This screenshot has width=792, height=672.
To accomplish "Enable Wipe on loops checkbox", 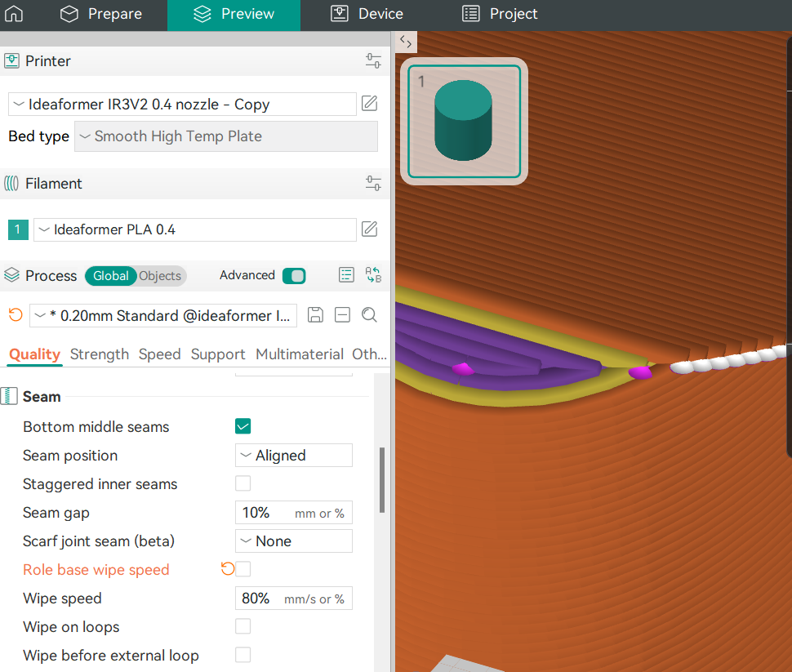I will (x=243, y=626).
